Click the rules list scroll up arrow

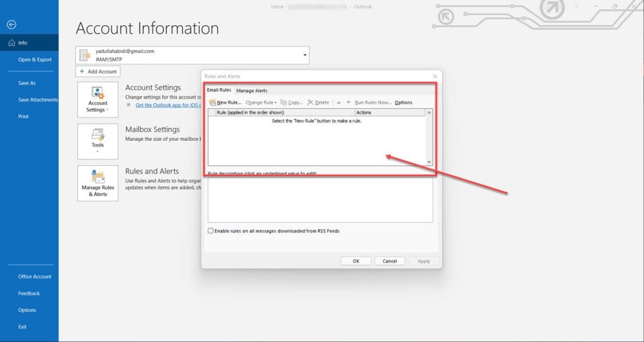pyautogui.click(x=429, y=113)
